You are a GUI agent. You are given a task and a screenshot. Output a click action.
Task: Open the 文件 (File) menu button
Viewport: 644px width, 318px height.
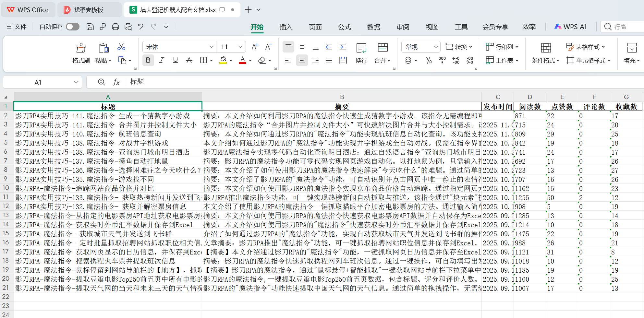pos(17,27)
